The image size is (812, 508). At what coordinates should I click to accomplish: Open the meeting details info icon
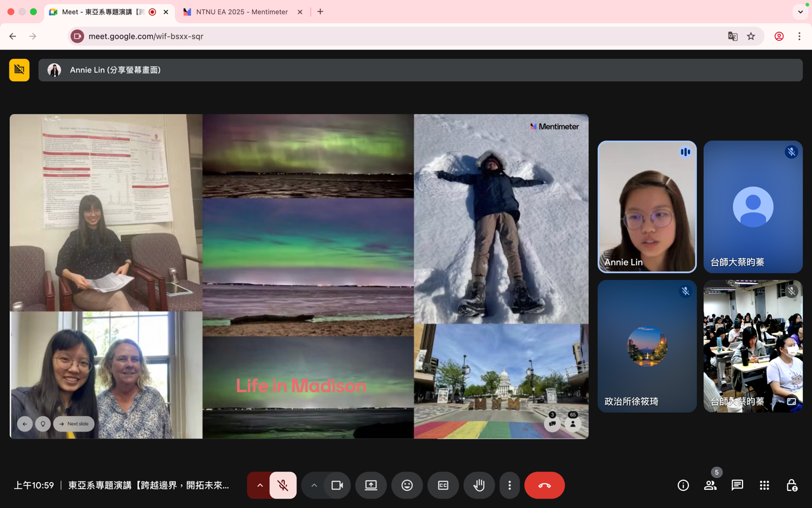(683, 486)
